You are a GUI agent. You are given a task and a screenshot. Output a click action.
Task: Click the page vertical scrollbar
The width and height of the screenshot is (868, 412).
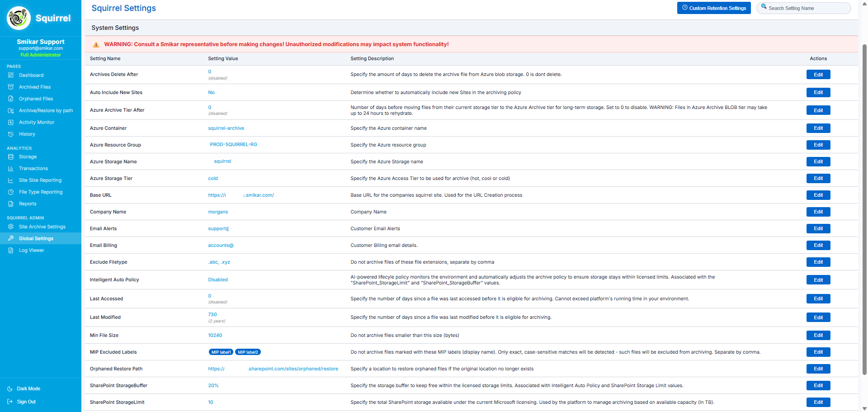tap(864, 208)
